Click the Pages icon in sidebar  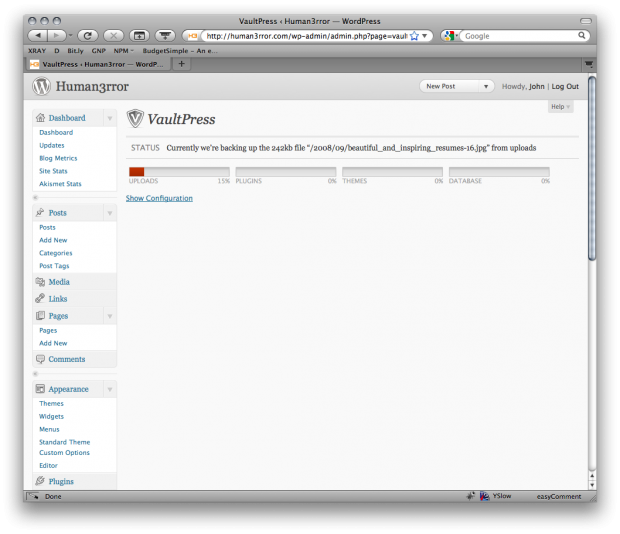(x=40, y=315)
